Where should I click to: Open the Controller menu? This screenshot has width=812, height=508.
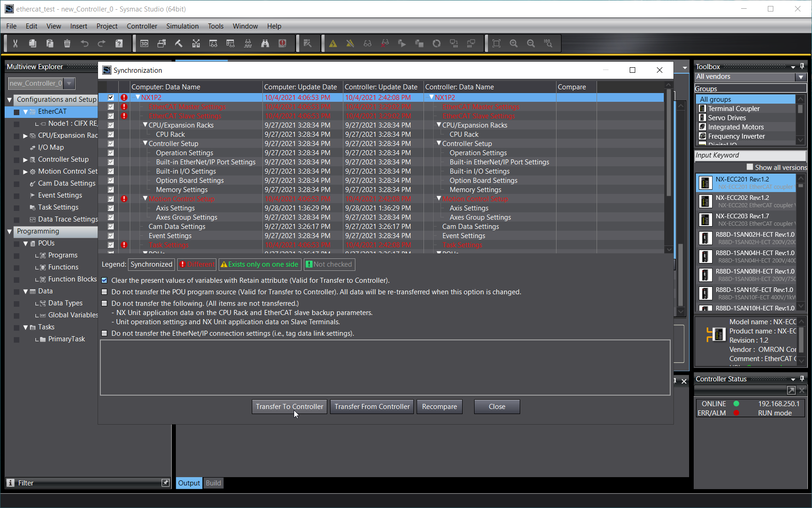click(x=142, y=26)
